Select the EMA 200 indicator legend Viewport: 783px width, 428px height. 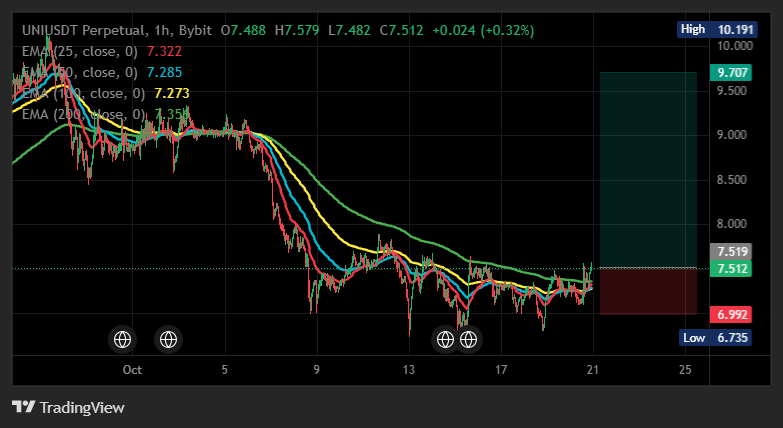click(x=106, y=114)
